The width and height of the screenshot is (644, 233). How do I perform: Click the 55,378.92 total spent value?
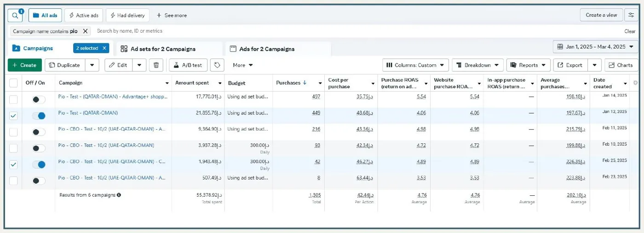pyautogui.click(x=209, y=195)
